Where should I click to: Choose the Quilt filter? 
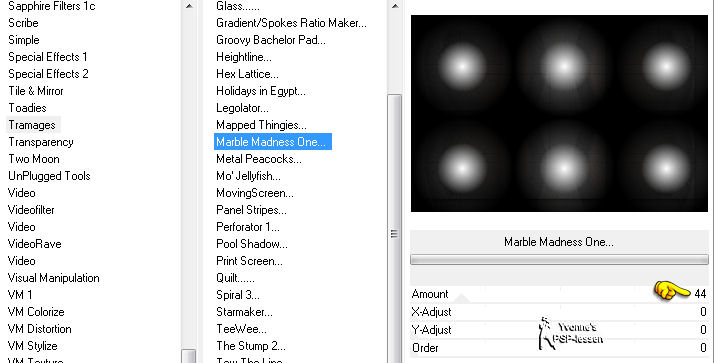tap(235, 278)
